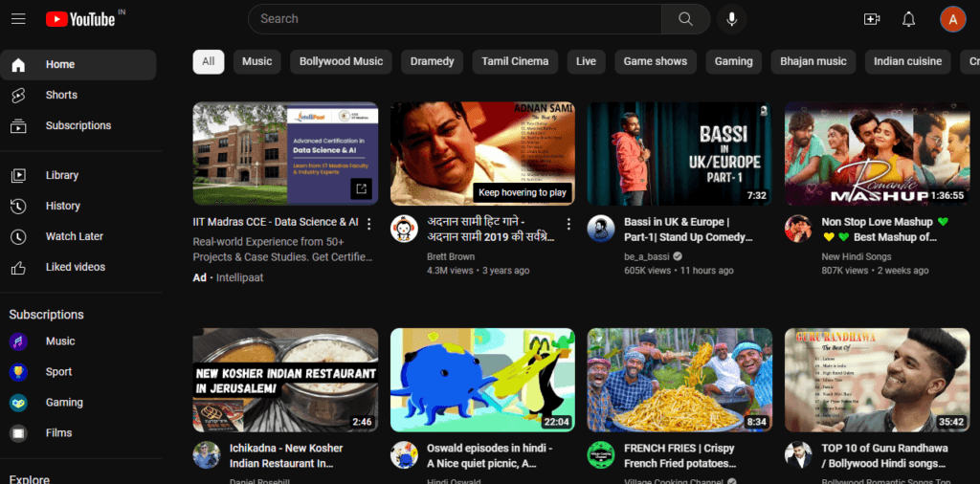Click the Search input field
Image resolution: width=980 pixels, height=484 pixels.
(455, 19)
